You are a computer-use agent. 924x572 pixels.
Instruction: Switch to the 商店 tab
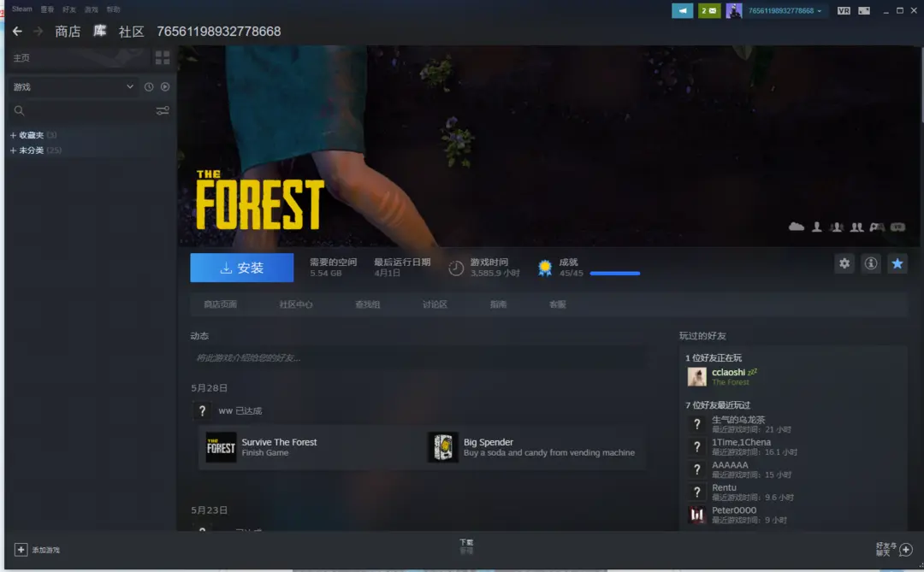(x=68, y=32)
